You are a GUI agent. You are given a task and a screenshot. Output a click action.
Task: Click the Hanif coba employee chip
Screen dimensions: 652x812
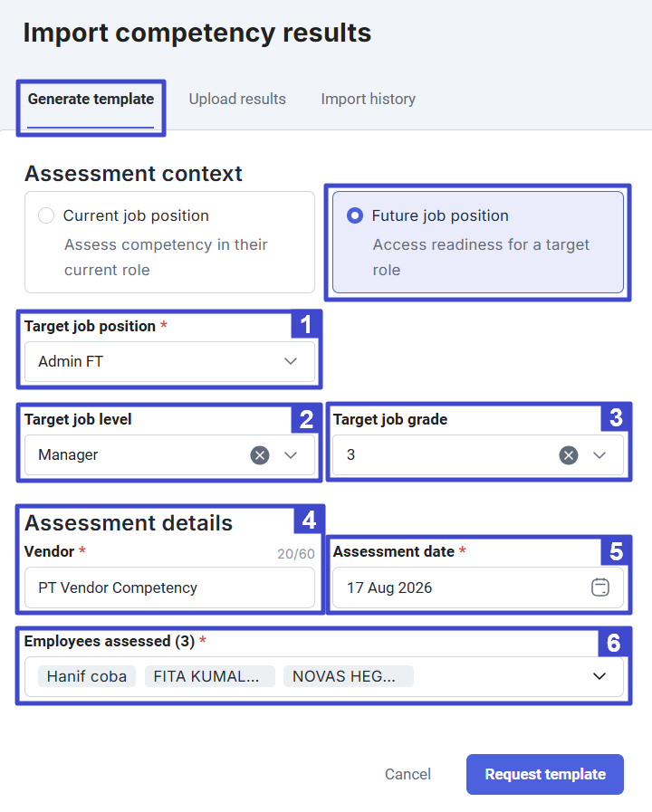point(87,676)
